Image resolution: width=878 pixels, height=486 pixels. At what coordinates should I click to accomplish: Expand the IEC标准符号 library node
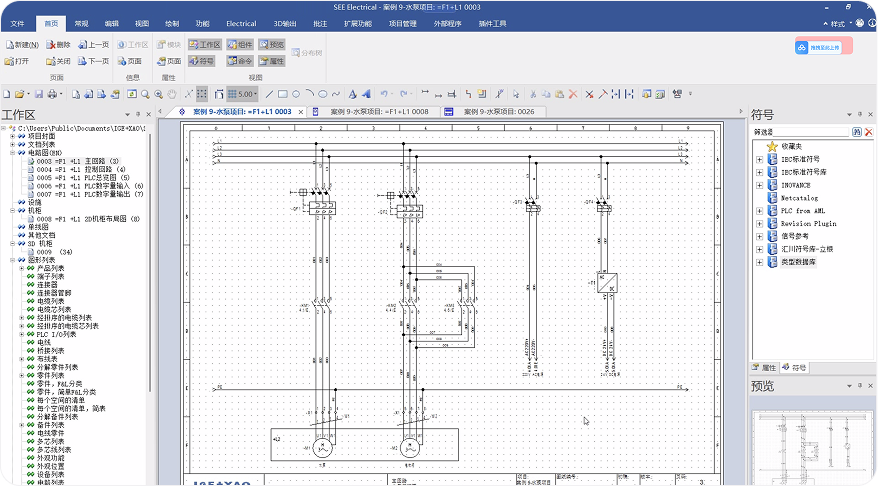point(759,160)
